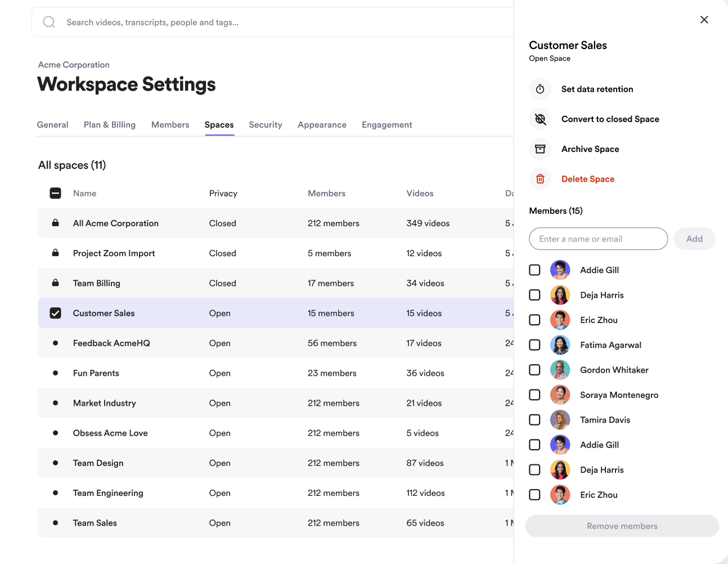Click the magnifying glass search icon
Image resolution: width=728 pixels, height=564 pixels.
[50, 22]
